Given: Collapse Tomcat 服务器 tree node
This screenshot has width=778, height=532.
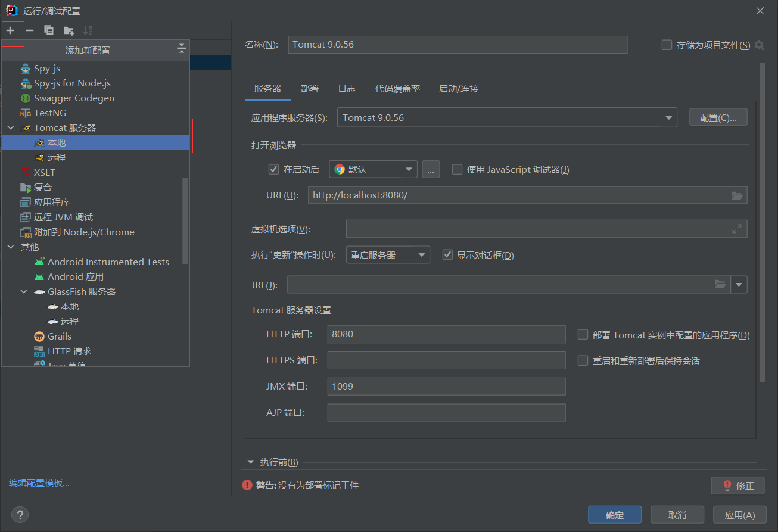Looking at the screenshot, I should (x=11, y=128).
